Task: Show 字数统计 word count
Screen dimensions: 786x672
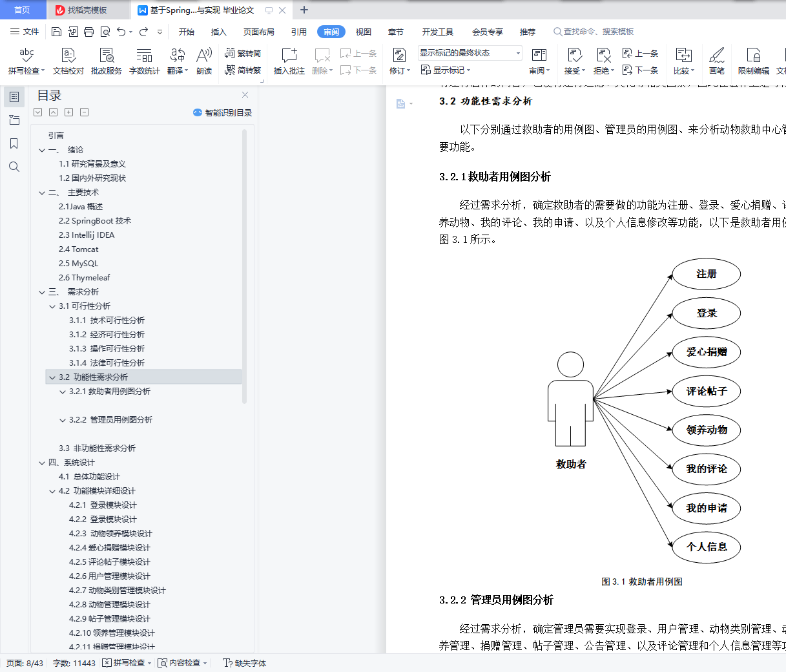Action: pyautogui.click(x=145, y=61)
